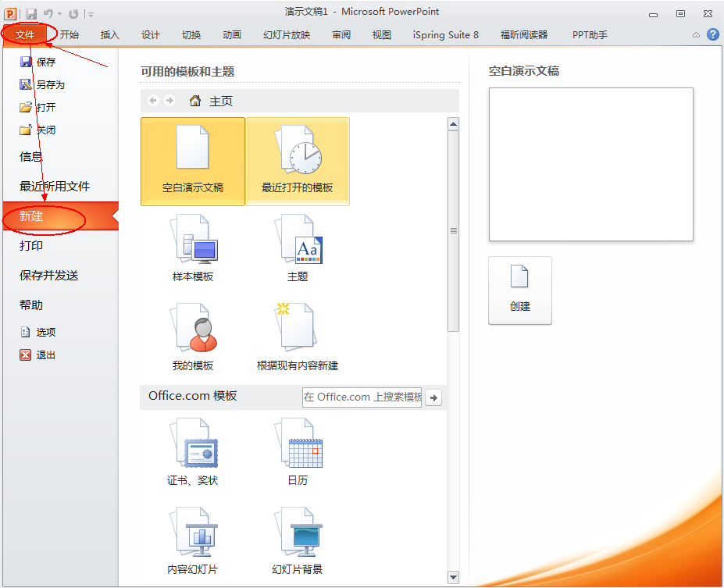The width and height of the screenshot is (724, 588).
Task: Open 保存并发送 section
Action: tap(48, 276)
